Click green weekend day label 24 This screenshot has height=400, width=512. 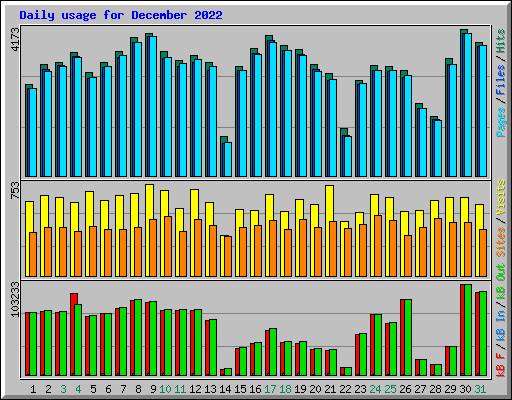375,389
